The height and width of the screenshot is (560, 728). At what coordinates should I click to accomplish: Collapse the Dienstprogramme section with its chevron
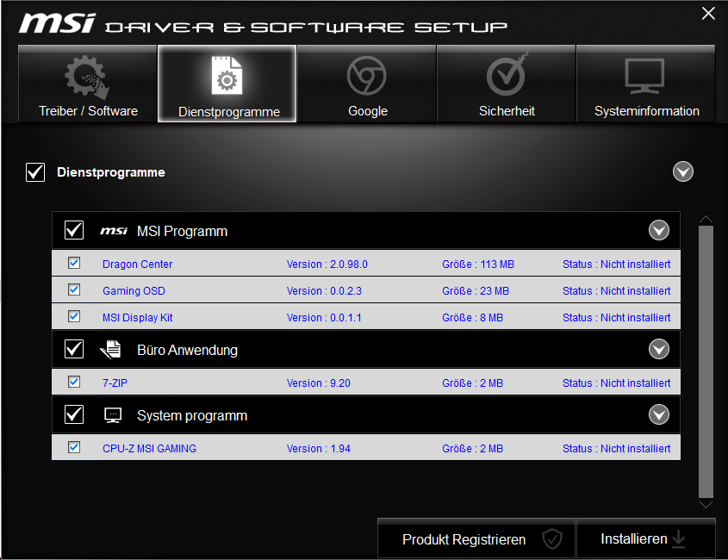tap(683, 171)
